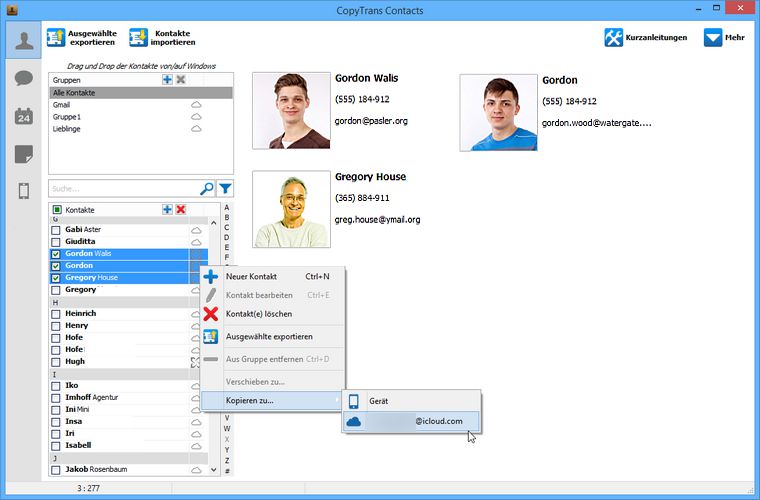
Task: Check the Giuditta checkbox
Action: pyautogui.click(x=56, y=242)
